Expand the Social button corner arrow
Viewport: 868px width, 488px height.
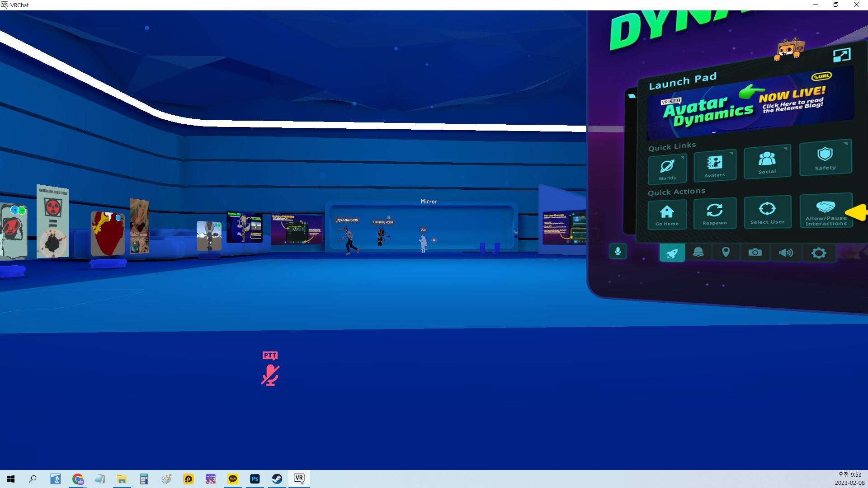coord(786,148)
